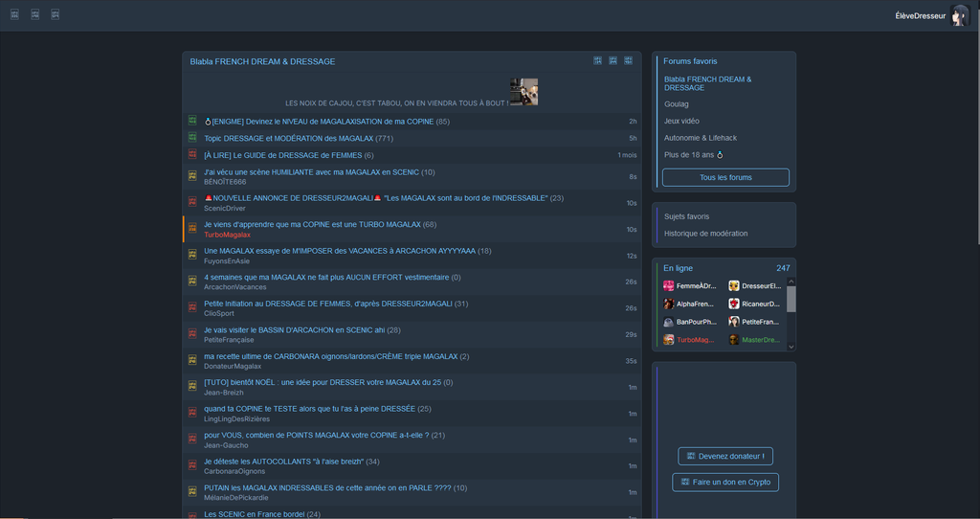Viewport: 980px width, 519px height.
Task: Click author name TurboMagalax in red
Action: tap(227, 236)
